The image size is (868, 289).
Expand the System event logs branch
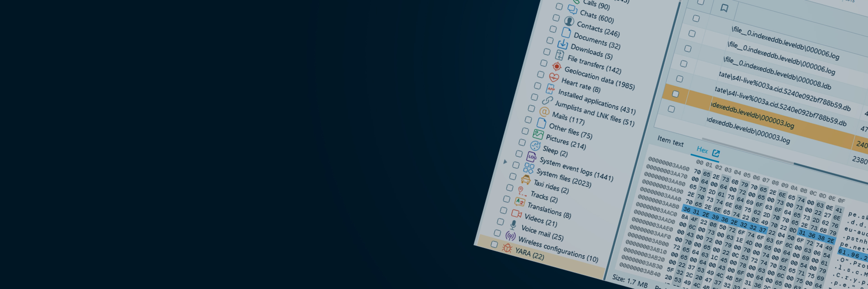pyautogui.click(x=505, y=162)
